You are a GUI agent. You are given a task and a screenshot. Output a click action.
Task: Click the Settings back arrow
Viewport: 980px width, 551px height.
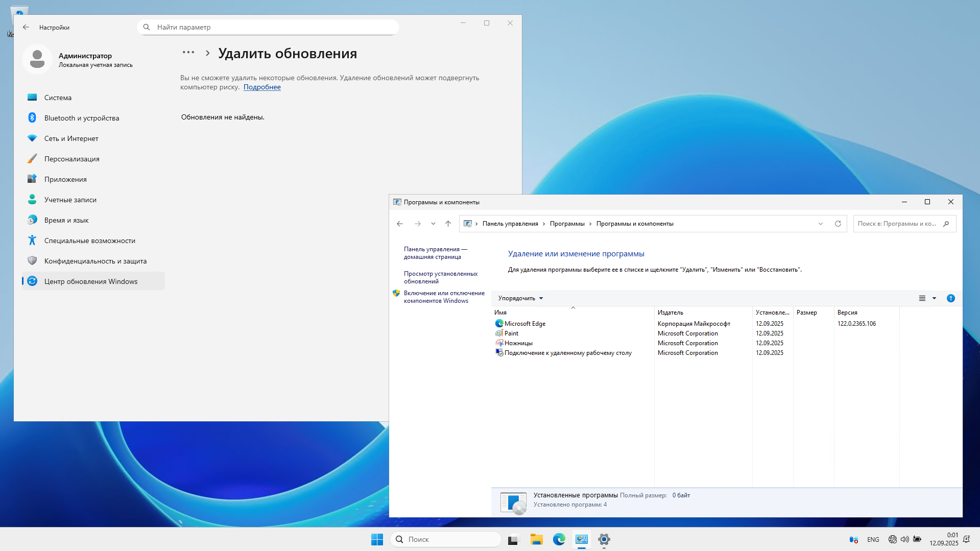[x=26, y=27]
